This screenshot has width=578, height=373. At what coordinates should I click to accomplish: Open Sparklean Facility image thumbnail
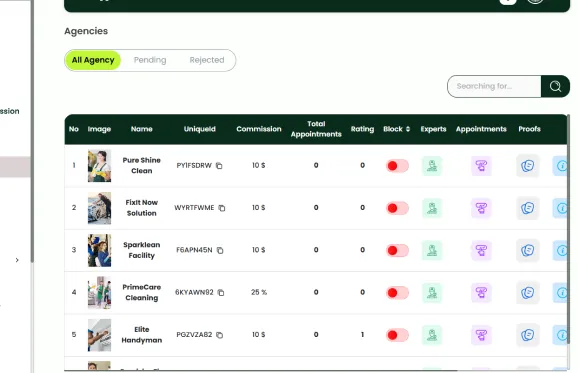[x=99, y=250]
